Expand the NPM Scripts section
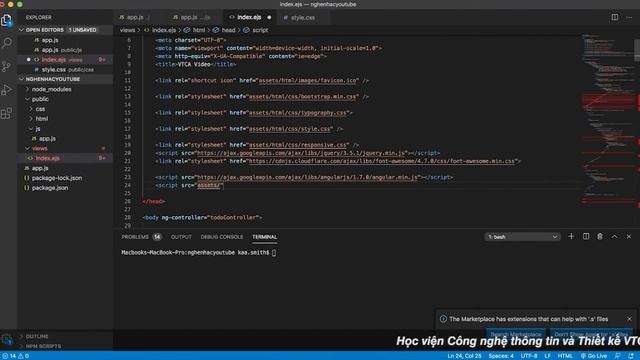640x360 pixels. pyautogui.click(x=43, y=346)
